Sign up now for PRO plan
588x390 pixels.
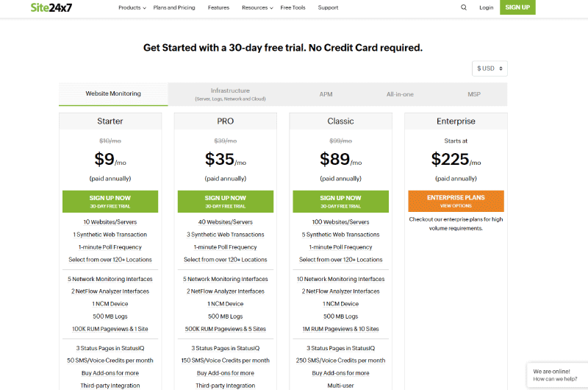[226, 201]
